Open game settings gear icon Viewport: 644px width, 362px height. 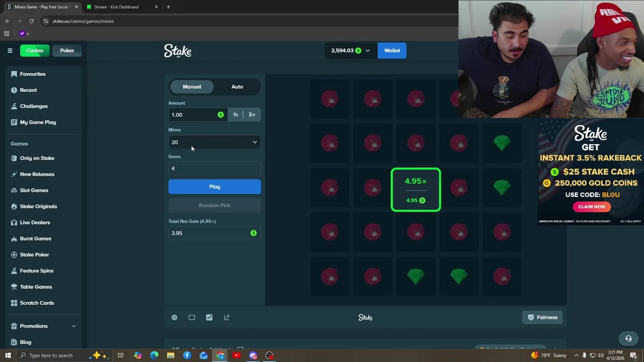click(x=174, y=317)
